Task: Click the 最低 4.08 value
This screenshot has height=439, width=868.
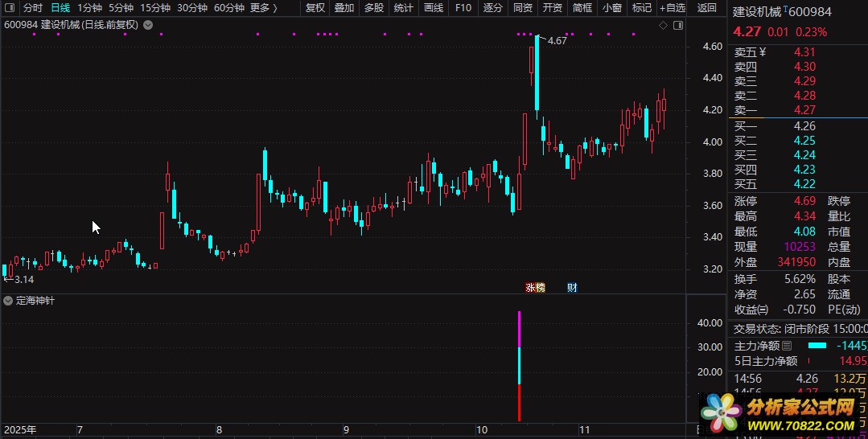Action: 805,232
